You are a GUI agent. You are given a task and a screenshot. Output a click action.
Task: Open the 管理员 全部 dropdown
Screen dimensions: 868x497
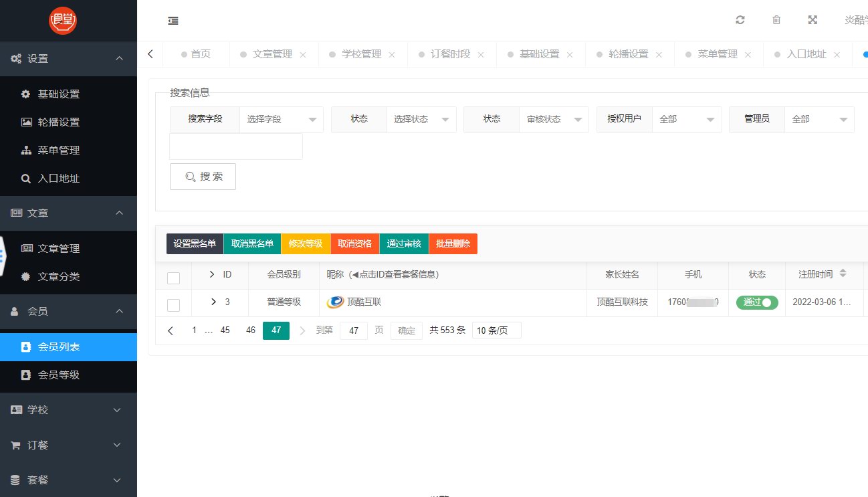[x=819, y=119]
